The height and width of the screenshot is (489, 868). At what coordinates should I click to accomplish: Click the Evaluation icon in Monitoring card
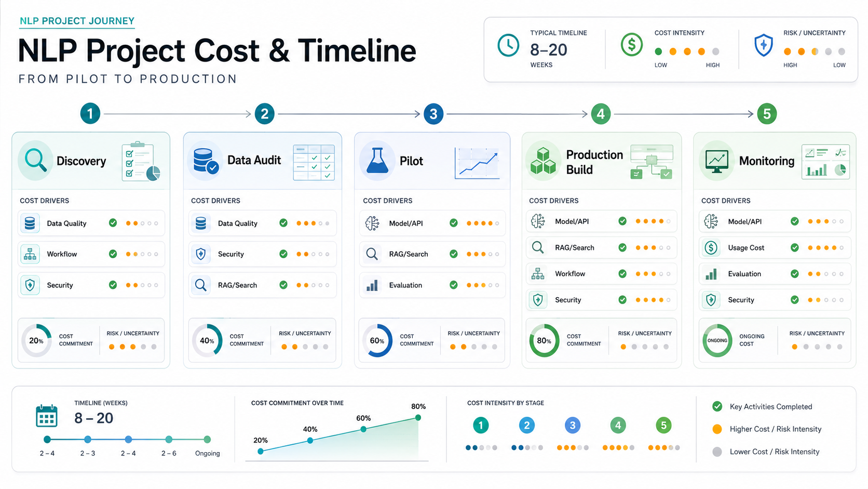[711, 274]
